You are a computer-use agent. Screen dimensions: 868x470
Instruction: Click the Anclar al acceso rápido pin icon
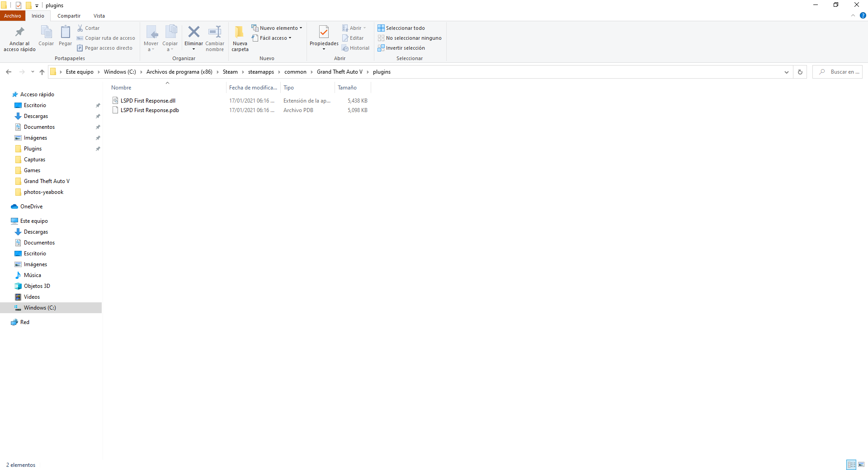(x=19, y=32)
